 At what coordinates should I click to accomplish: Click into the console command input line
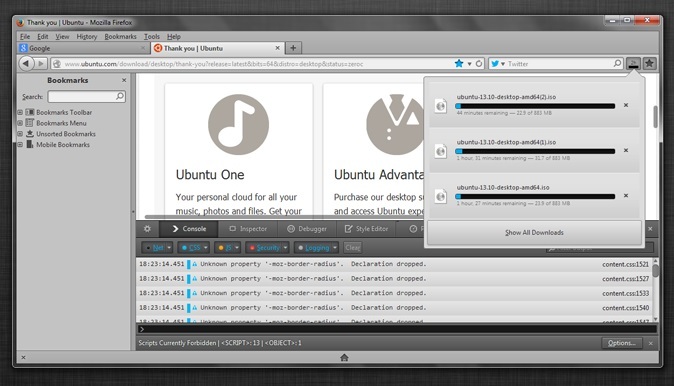(397, 329)
